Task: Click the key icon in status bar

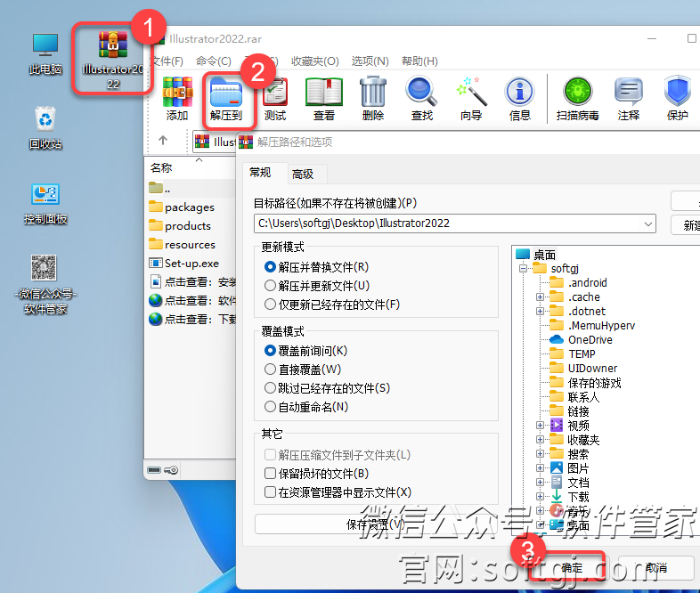Action: click(171, 470)
